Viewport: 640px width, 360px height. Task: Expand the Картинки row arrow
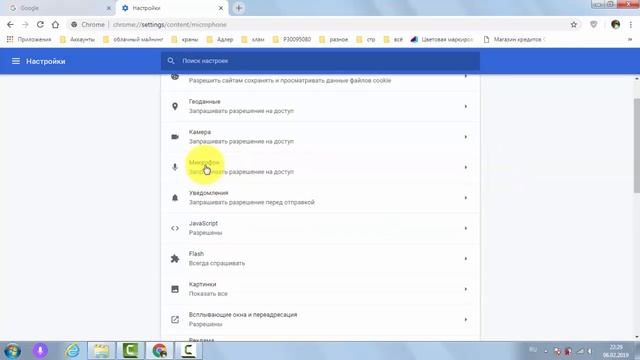(x=465, y=289)
